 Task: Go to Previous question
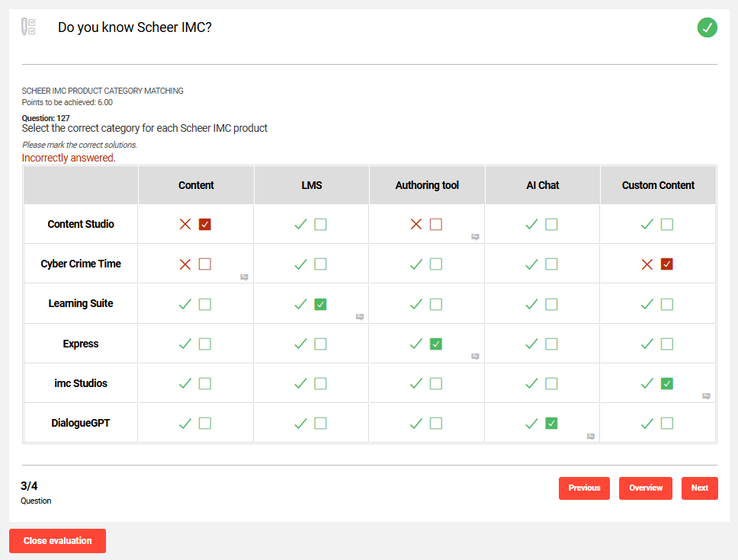pos(584,488)
